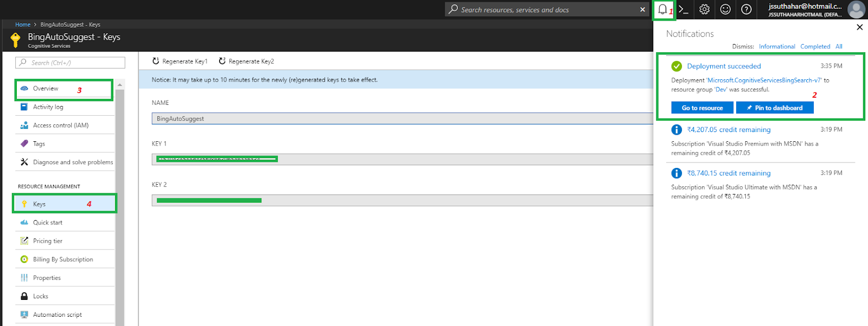Click the sidebar scroll up arrow
The width and height of the screenshot is (868, 326).
(120, 85)
